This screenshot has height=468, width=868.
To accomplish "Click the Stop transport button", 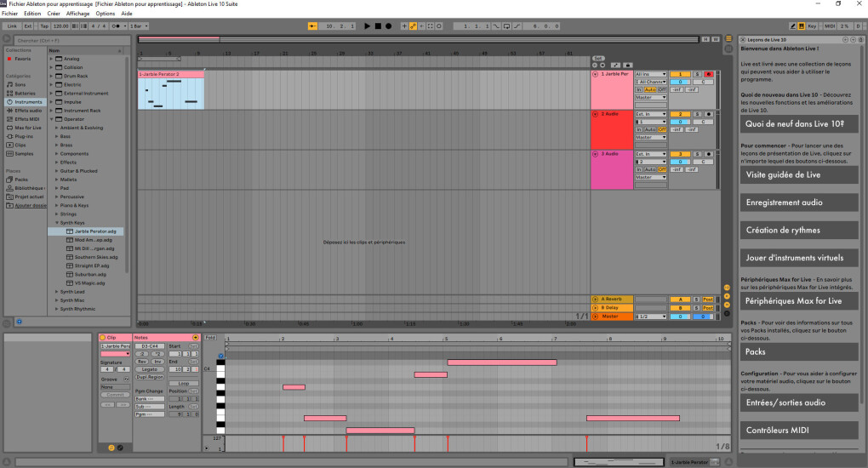I will pos(378,26).
